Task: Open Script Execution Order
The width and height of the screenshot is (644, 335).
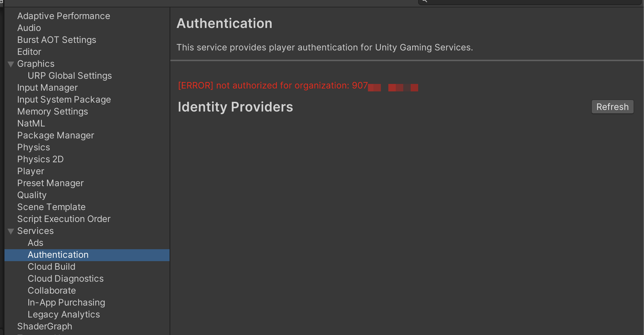Action: [64, 219]
